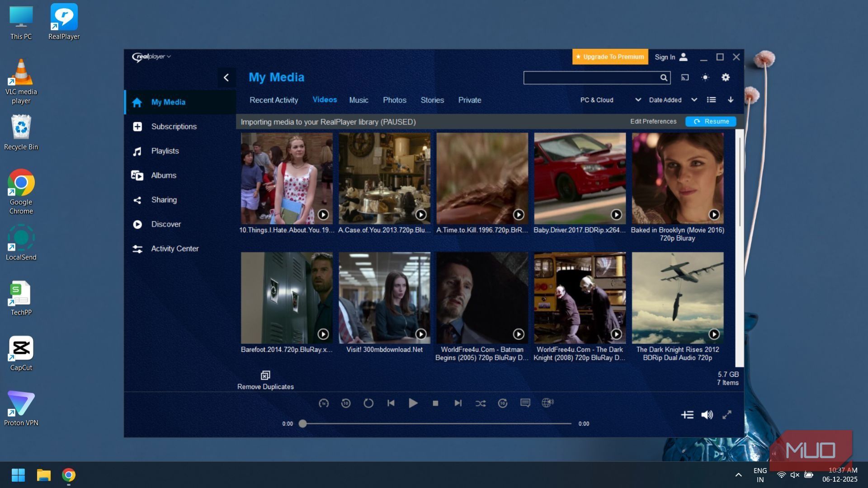Resume the media import

click(711, 122)
